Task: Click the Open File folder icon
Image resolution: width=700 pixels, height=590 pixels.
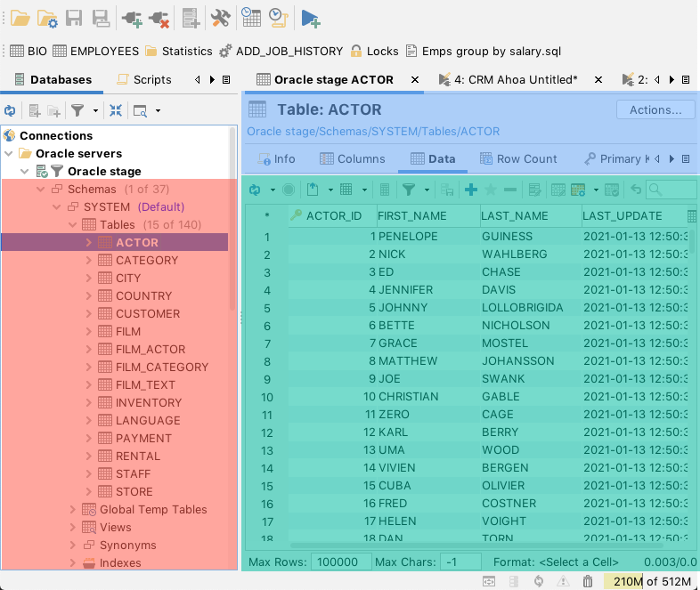Action: tap(20, 18)
